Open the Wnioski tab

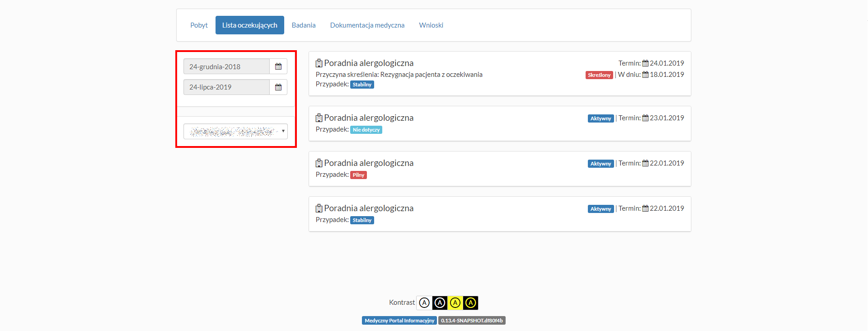pos(431,25)
